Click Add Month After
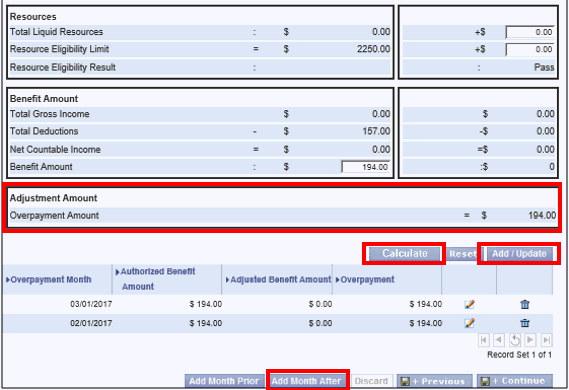The image size is (569, 390). pos(307,381)
